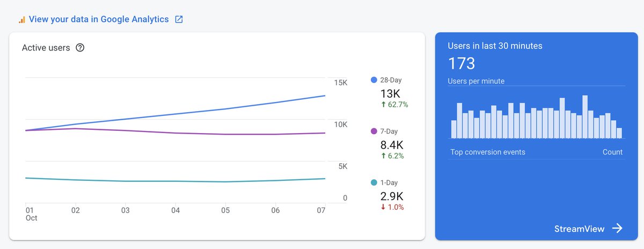Click the Active users help question mark icon
This screenshot has width=644, height=249.
coord(80,48)
